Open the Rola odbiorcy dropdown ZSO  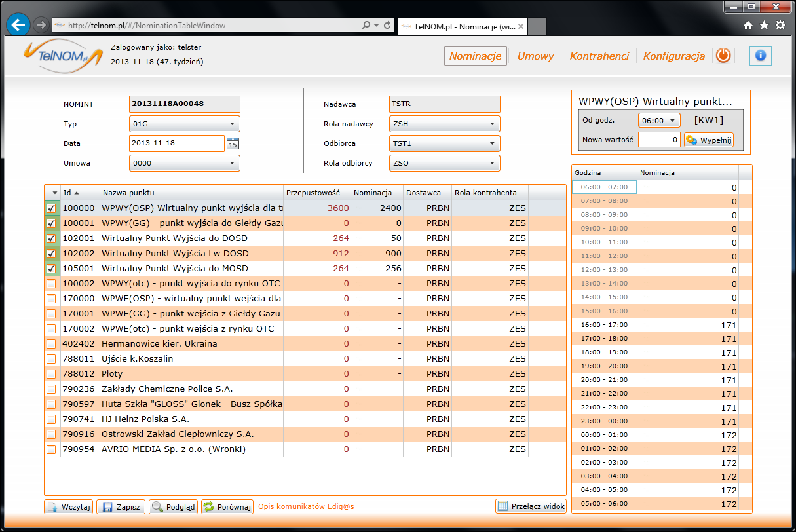pyautogui.click(x=445, y=163)
